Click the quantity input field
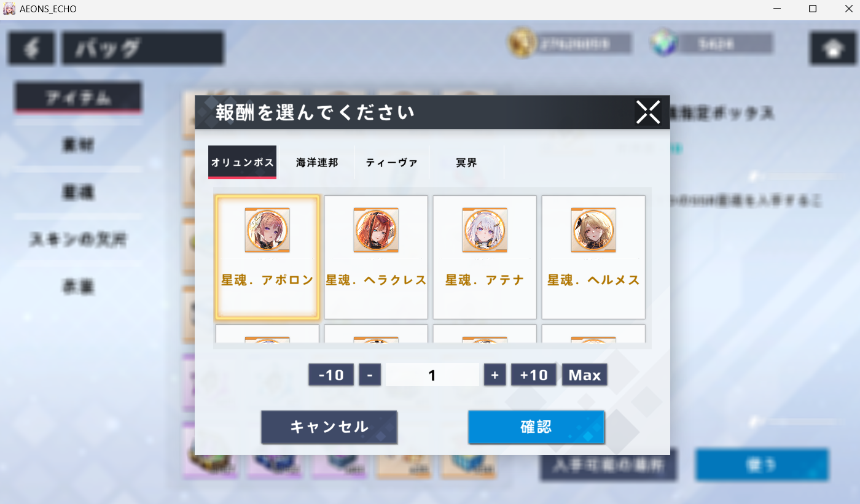 coord(432,374)
